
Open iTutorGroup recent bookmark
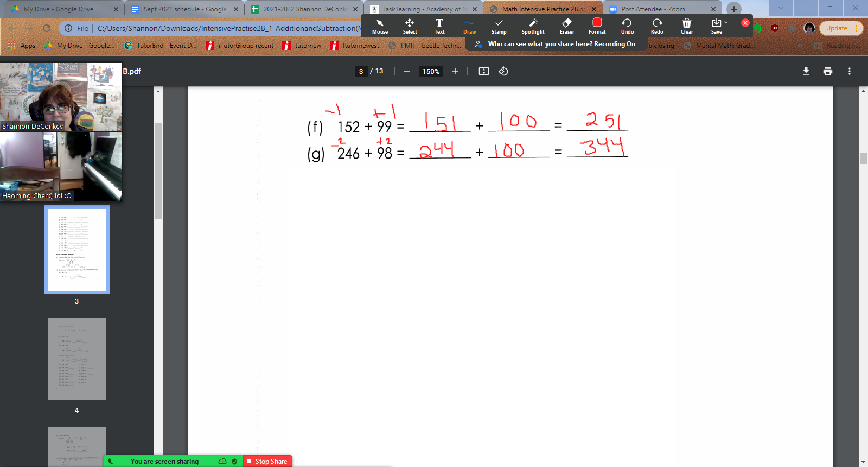[x=240, y=46]
